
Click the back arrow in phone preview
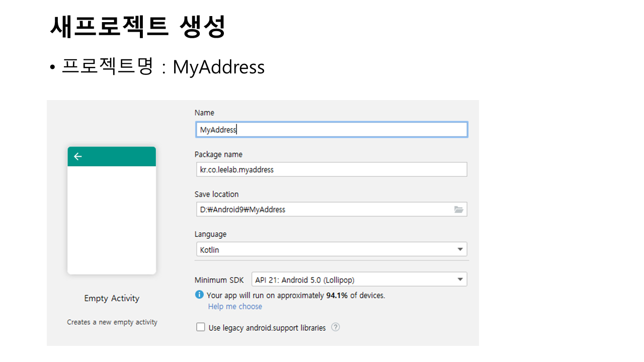(78, 156)
